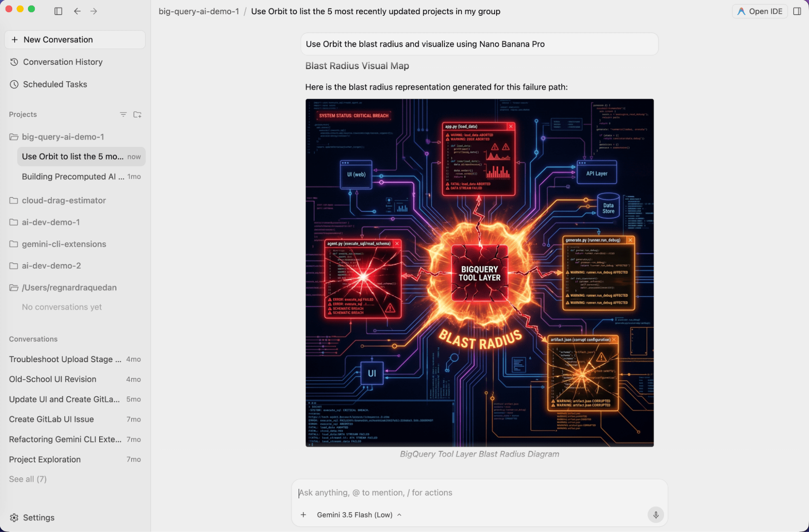Click the macOS green fullscreen window button
809x532 pixels.
click(x=32, y=9)
